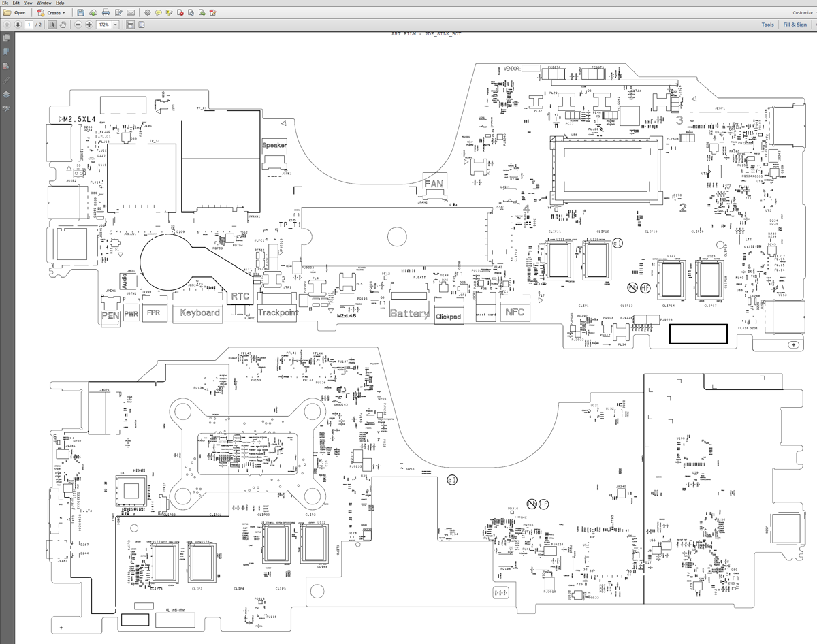Click the page number input field
Image resolution: width=817 pixels, height=644 pixels.
click(29, 25)
